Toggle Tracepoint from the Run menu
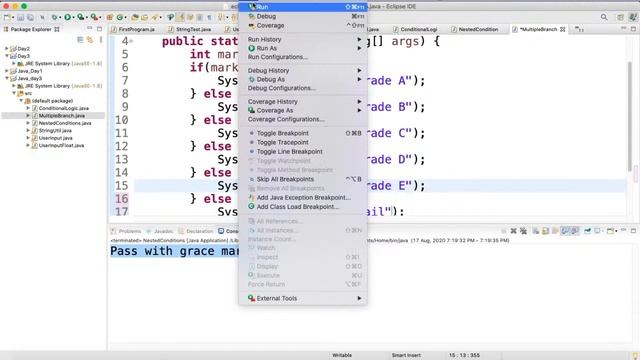The width and height of the screenshot is (640, 360). tap(303, 142)
